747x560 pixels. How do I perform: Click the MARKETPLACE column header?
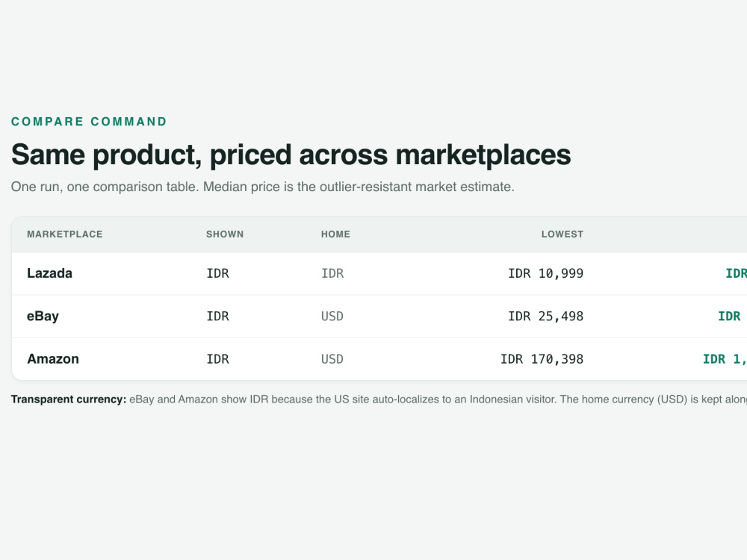pos(65,234)
